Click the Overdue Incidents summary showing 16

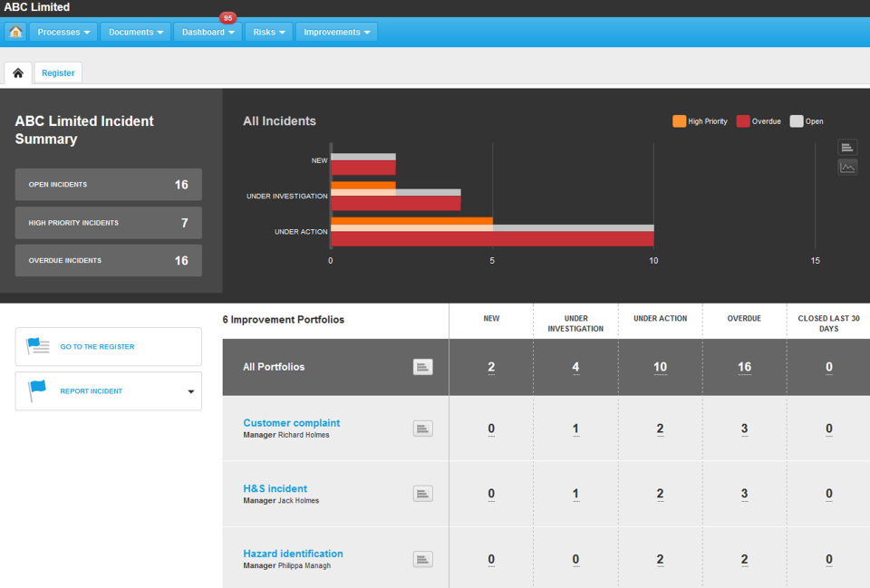pos(108,260)
